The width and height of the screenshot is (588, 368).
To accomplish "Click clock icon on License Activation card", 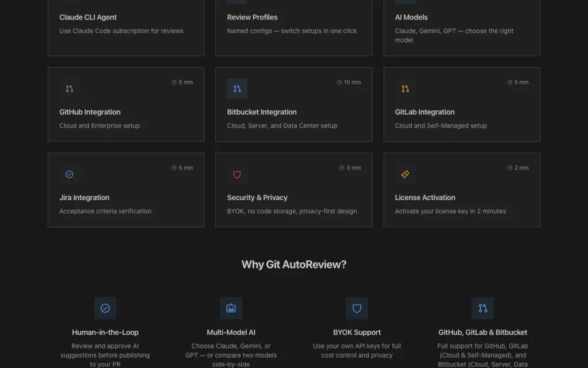I will pyautogui.click(x=510, y=168).
